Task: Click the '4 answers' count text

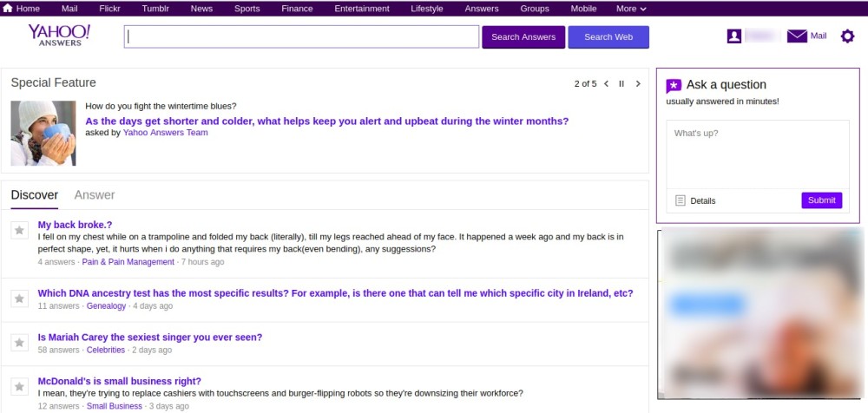Action: [x=56, y=262]
